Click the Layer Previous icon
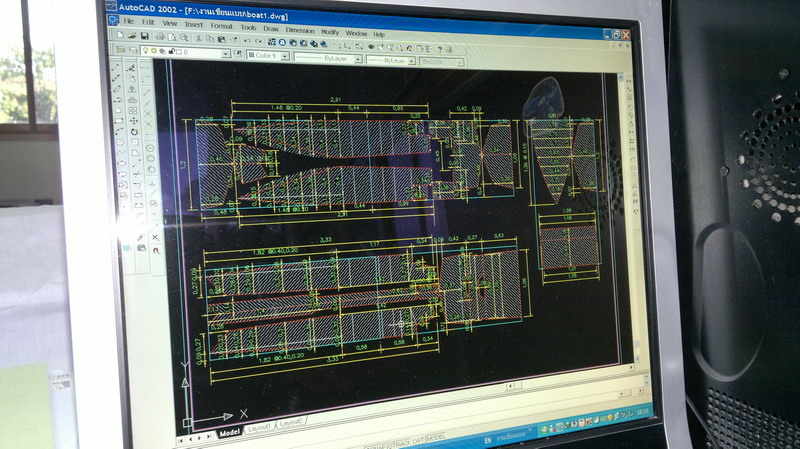The width and height of the screenshot is (800, 449). click(237, 54)
